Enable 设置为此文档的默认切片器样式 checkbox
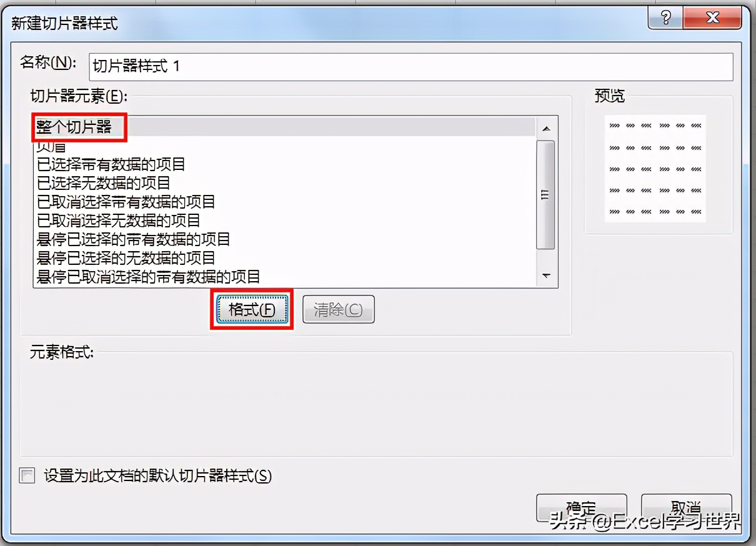 tap(27, 476)
